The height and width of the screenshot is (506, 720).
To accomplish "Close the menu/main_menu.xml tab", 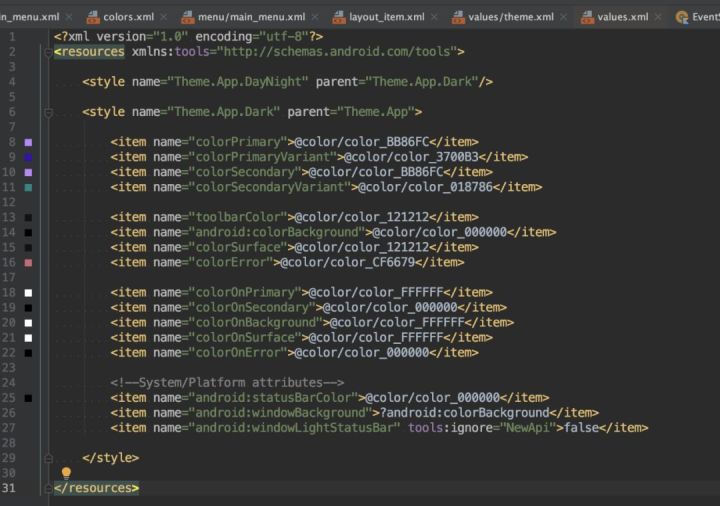I will click(315, 17).
